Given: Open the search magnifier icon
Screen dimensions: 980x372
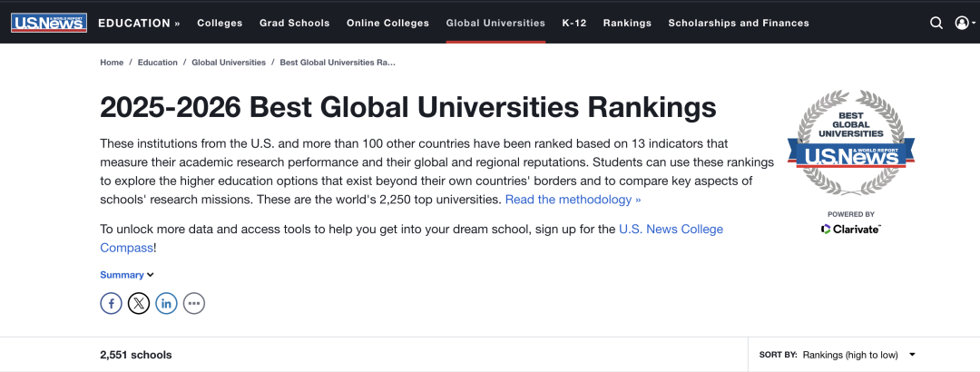Looking at the screenshot, I should pyautogui.click(x=936, y=23).
